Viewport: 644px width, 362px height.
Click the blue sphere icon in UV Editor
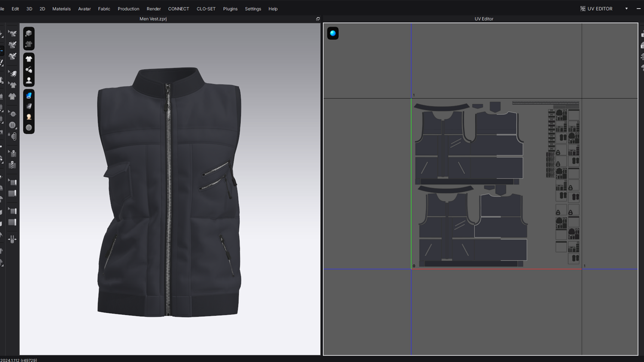pyautogui.click(x=333, y=33)
